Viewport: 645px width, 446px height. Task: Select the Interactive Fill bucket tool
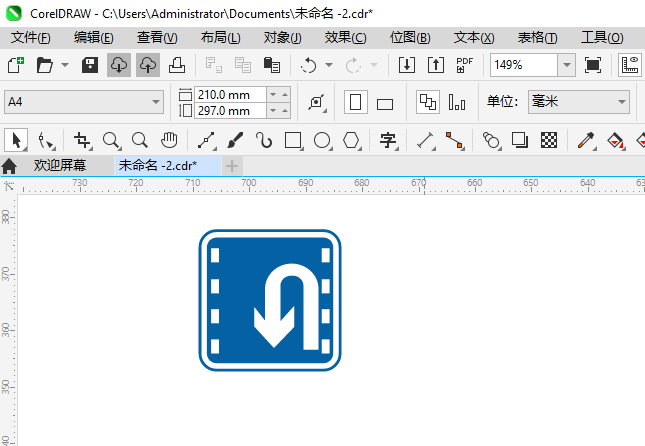click(x=615, y=141)
